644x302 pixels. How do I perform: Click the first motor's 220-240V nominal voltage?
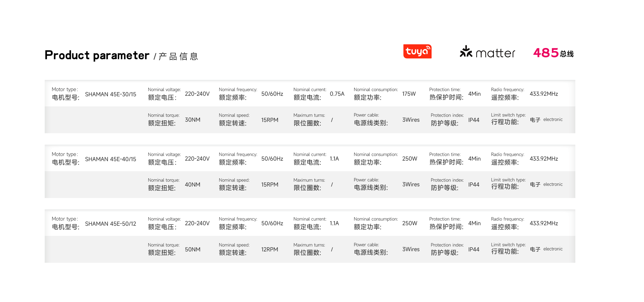197,94
